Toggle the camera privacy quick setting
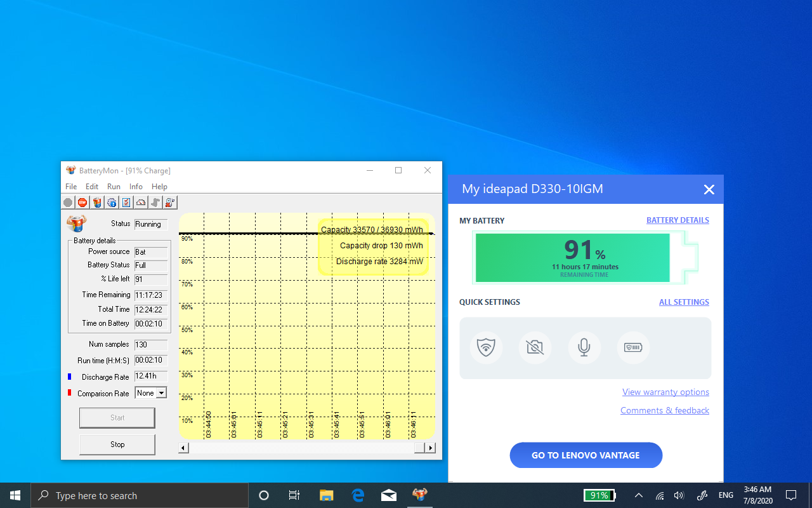Image resolution: width=812 pixels, height=508 pixels. (535, 347)
